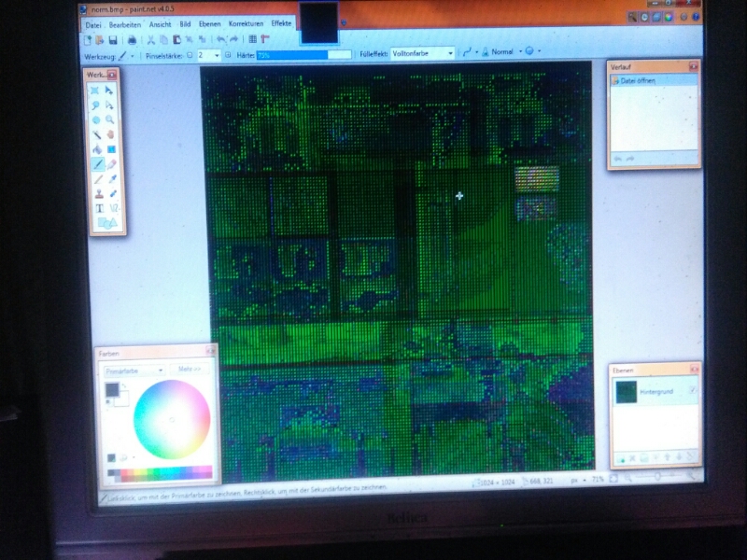Select the Clone Stamp tool

[x=99, y=194]
